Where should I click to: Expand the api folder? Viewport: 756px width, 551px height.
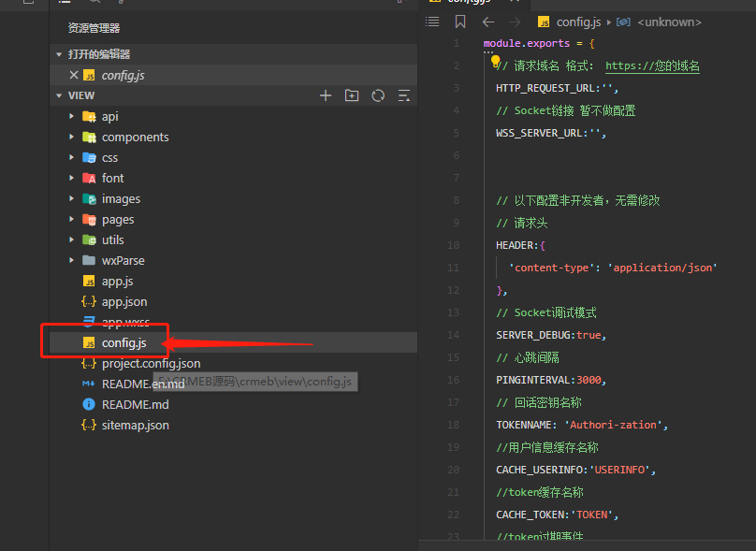(71, 116)
